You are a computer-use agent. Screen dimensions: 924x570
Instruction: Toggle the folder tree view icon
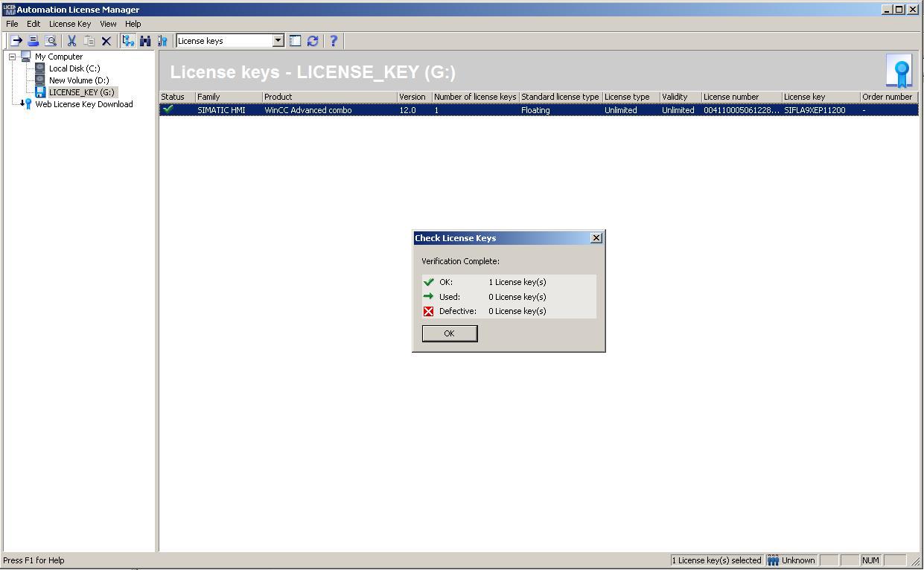[x=128, y=41]
